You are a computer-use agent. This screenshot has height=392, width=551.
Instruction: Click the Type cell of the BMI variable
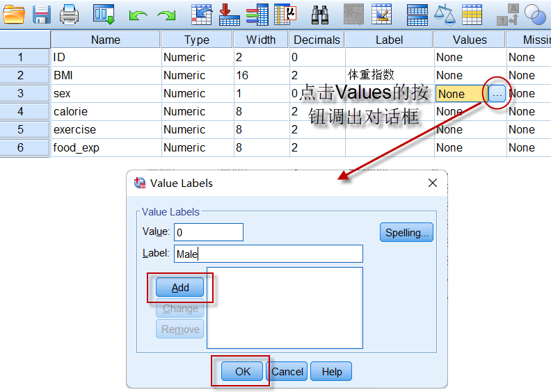196,75
